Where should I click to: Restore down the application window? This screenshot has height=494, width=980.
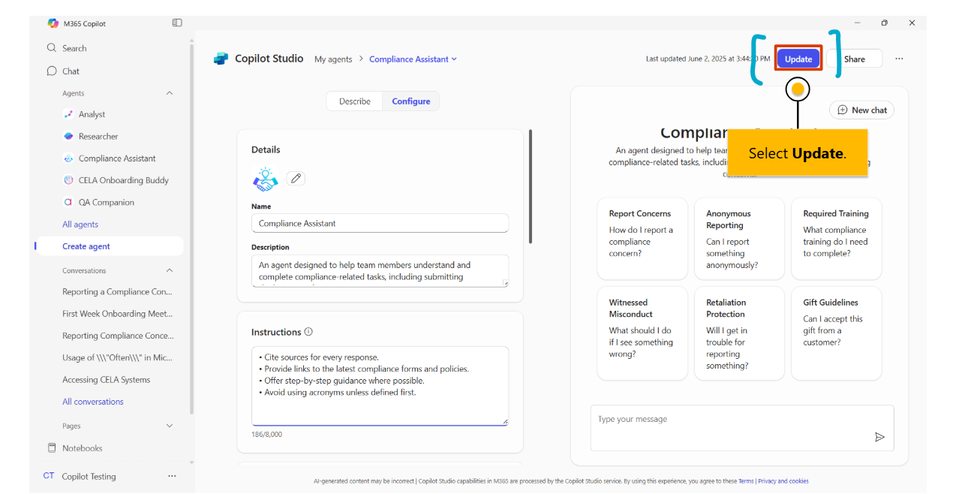click(884, 23)
